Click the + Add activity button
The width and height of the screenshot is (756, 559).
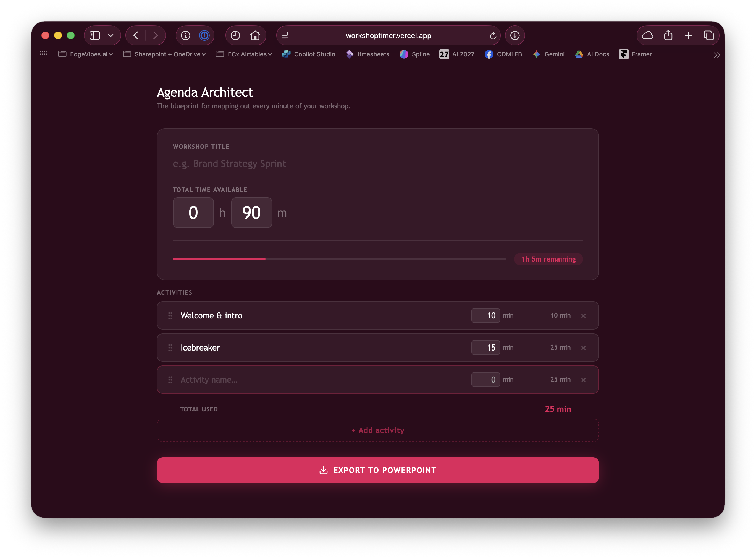point(378,430)
